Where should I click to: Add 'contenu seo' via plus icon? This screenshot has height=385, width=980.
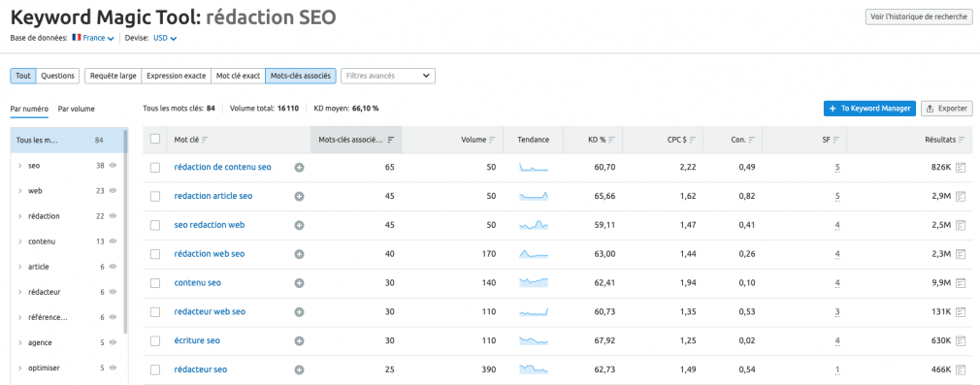[300, 283]
